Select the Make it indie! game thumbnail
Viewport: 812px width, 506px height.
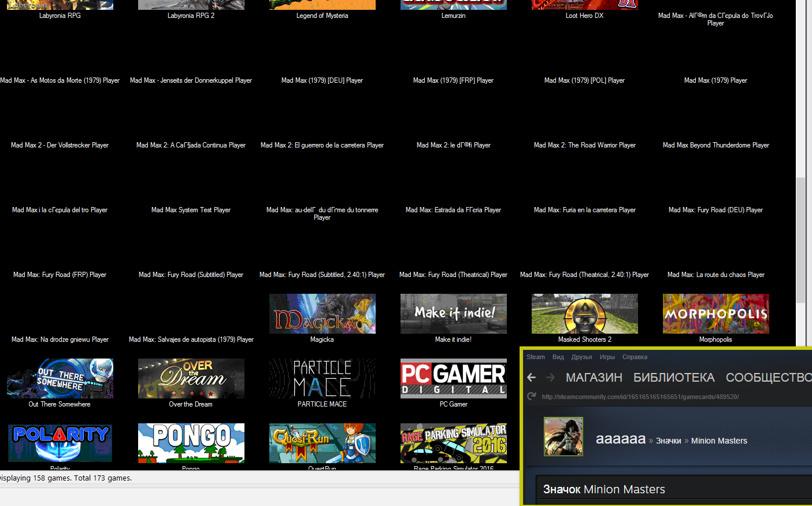click(454, 313)
